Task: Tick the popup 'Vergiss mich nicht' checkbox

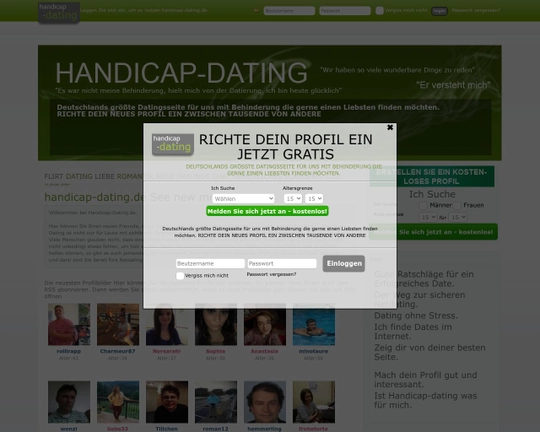Action: (x=180, y=276)
